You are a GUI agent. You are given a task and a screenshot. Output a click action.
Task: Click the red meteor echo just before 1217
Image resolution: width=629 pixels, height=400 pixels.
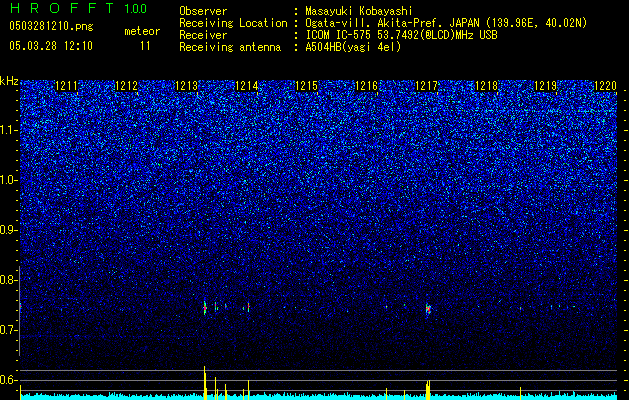428,310
